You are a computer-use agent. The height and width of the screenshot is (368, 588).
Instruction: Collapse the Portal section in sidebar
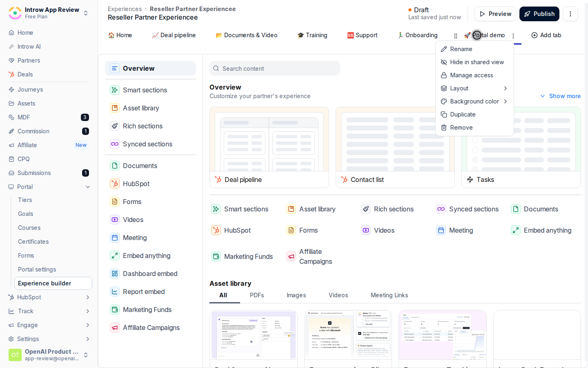tap(87, 187)
